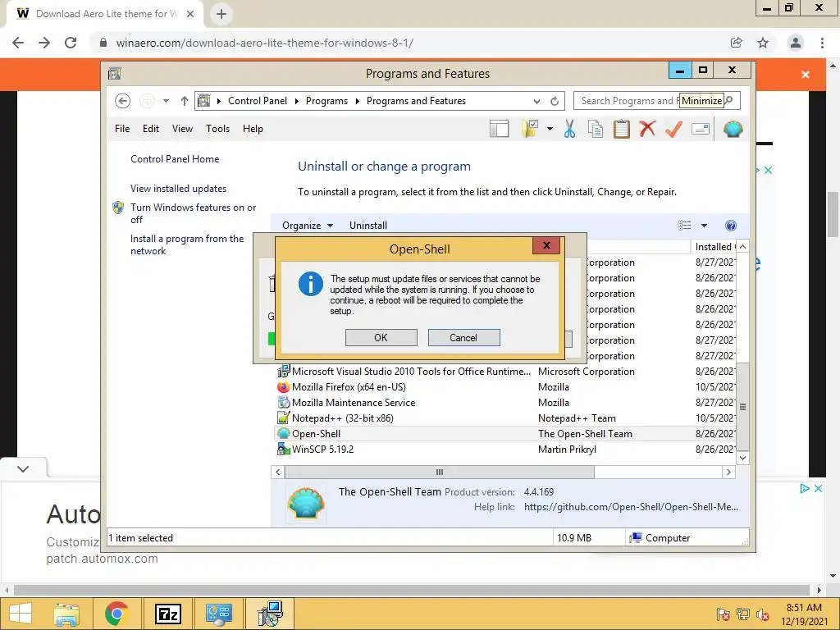Open 7-Zip from the taskbar
This screenshot has height=630, width=840.
click(167, 614)
